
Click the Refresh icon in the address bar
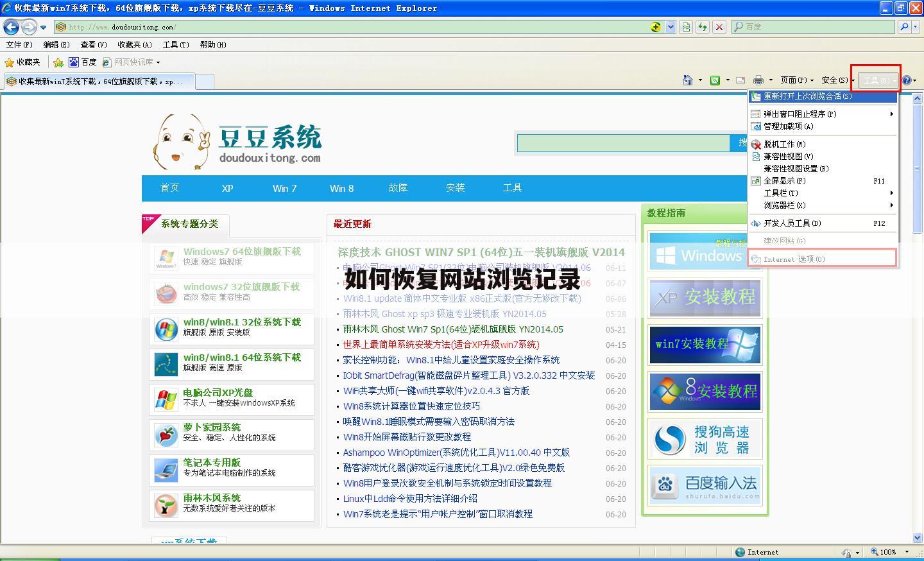[x=702, y=27]
